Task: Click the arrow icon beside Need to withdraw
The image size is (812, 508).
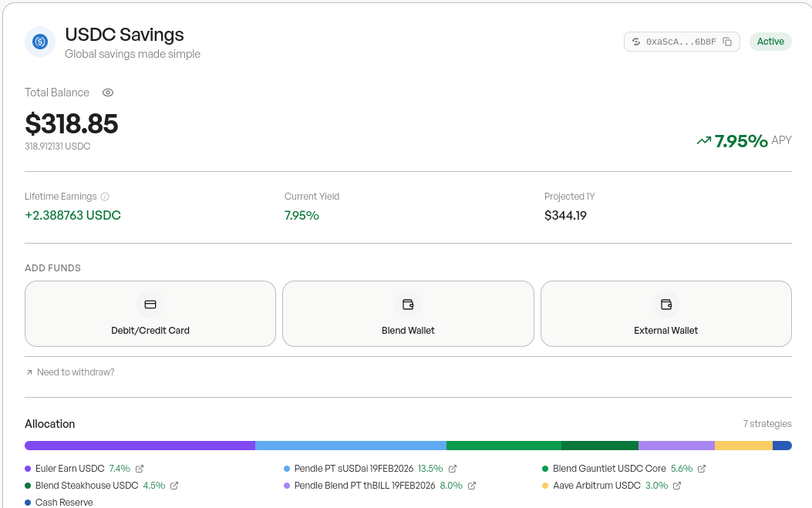Action: (29, 372)
